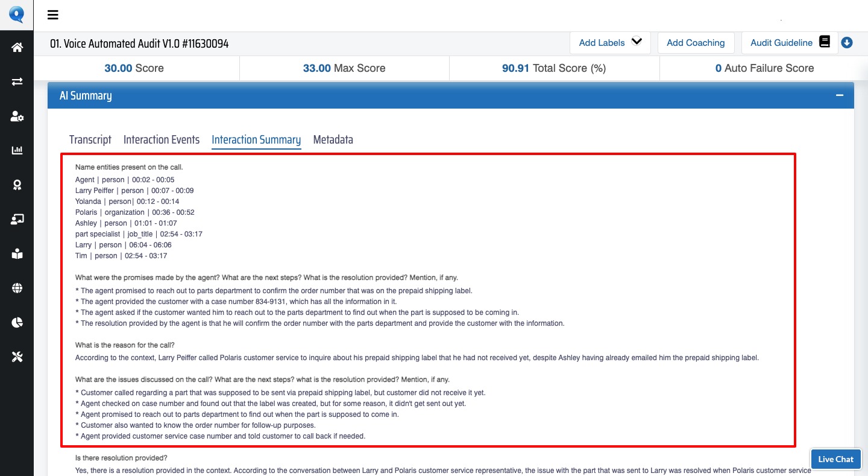Click the presenter board sidebar icon
Image resolution: width=868 pixels, height=476 pixels.
[x=17, y=220]
